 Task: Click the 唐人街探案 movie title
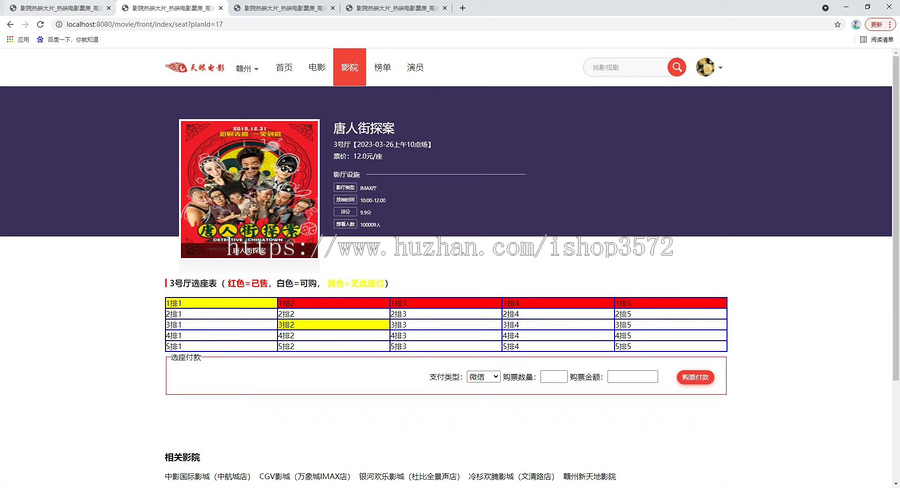[364, 128]
